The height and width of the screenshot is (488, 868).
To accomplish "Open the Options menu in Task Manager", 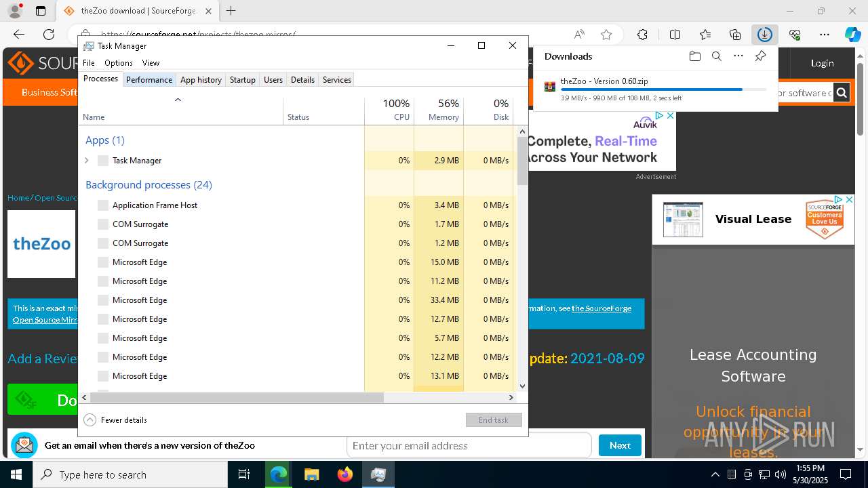I will click(119, 63).
